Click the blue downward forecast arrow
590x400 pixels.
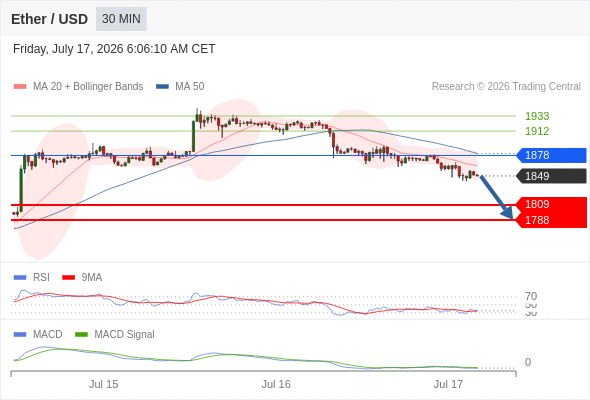pos(497,198)
